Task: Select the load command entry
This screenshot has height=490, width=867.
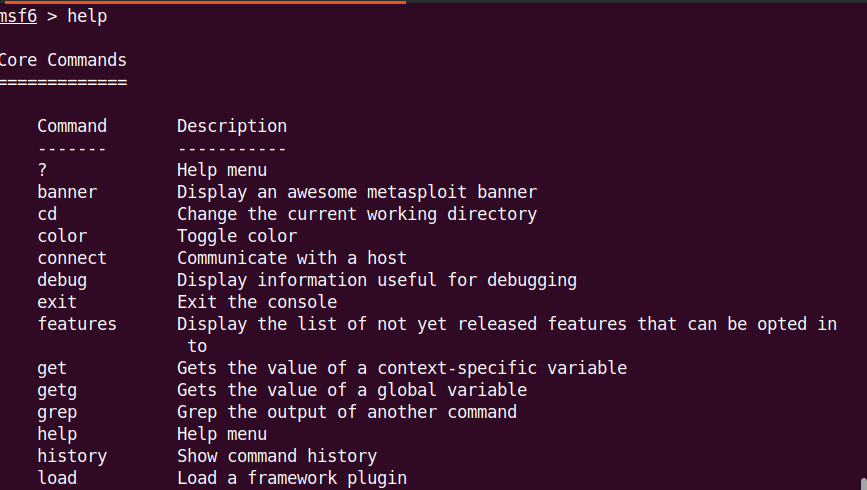Action: coord(57,478)
